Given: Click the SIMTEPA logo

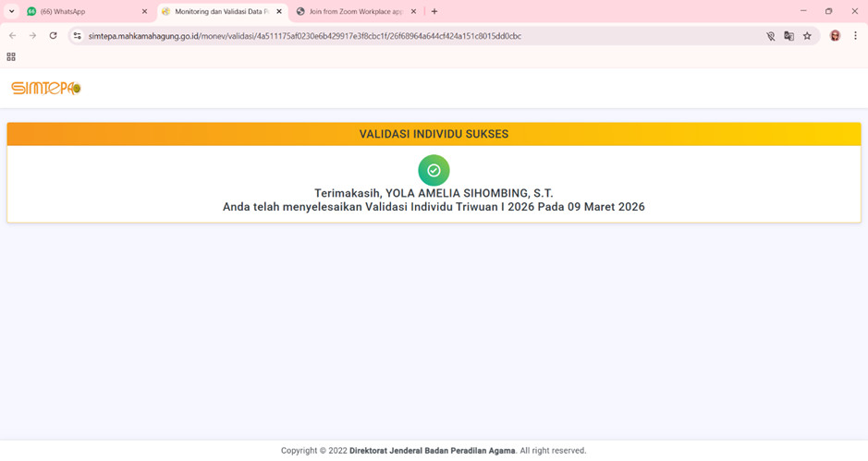Looking at the screenshot, I should tap(45, 88).
